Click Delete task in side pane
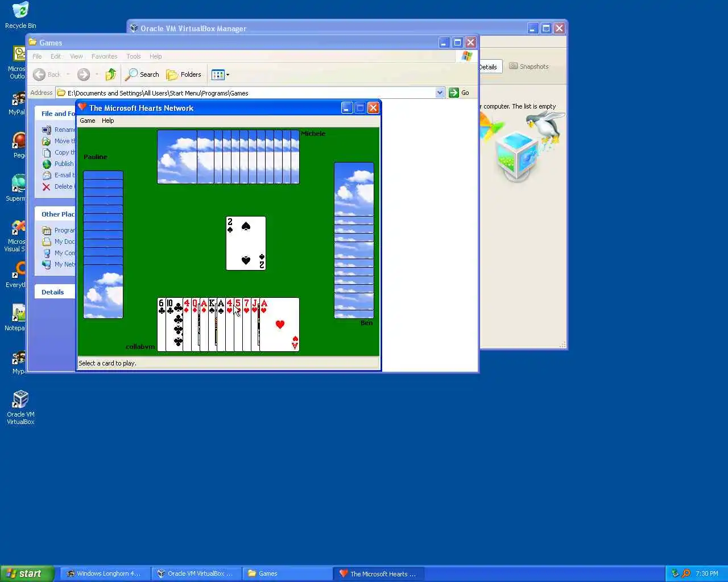This screenshot has height=582, width=728. click(x=58, y=186)
